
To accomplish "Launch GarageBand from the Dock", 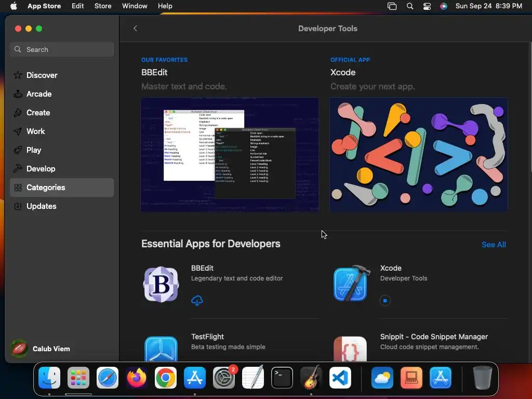I will [x=311, y=378].
